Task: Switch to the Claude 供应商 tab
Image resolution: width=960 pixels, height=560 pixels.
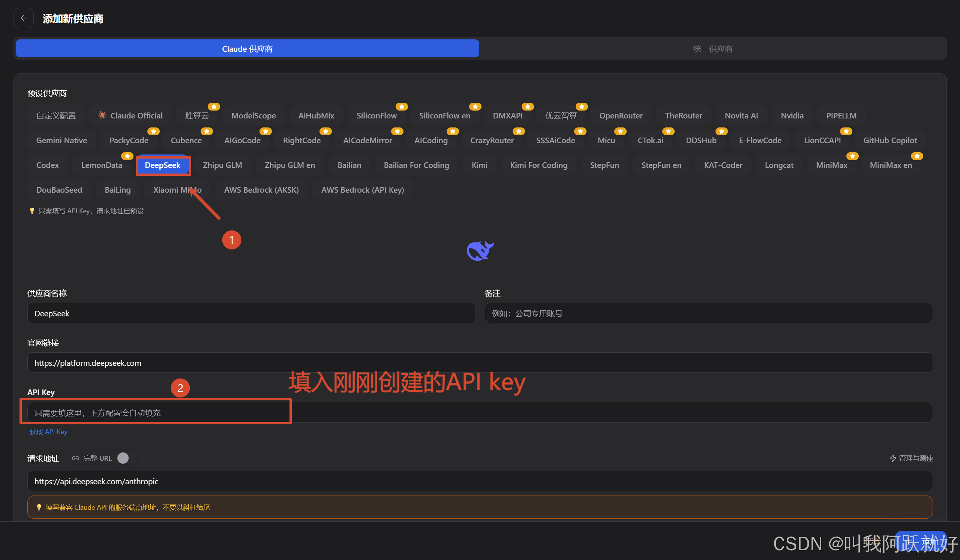Action: [x=247, y=49]
